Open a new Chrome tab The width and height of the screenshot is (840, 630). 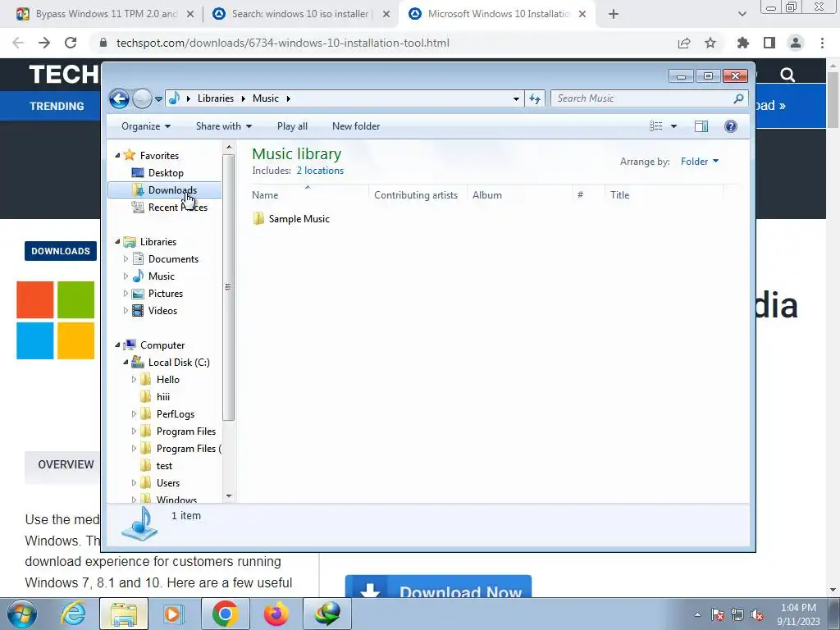614,15
